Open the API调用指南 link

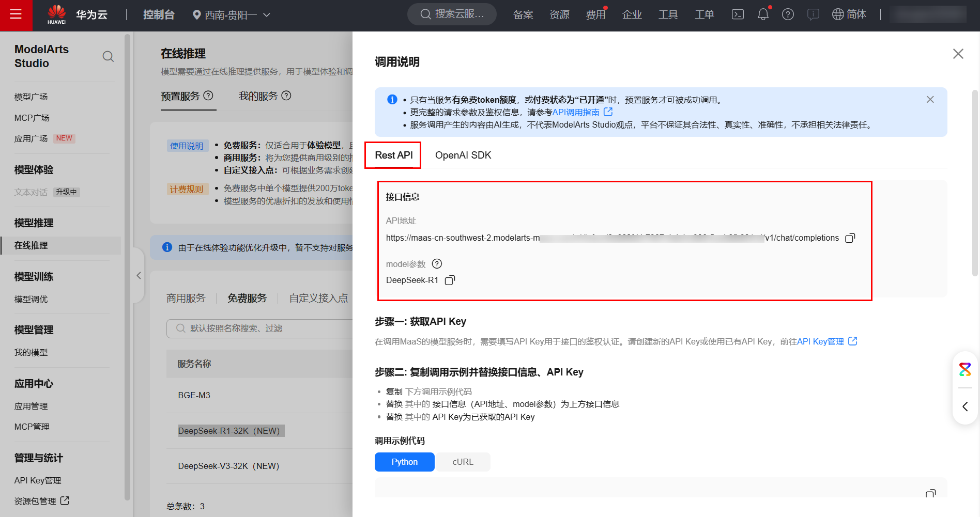click(x=582, y=112)
